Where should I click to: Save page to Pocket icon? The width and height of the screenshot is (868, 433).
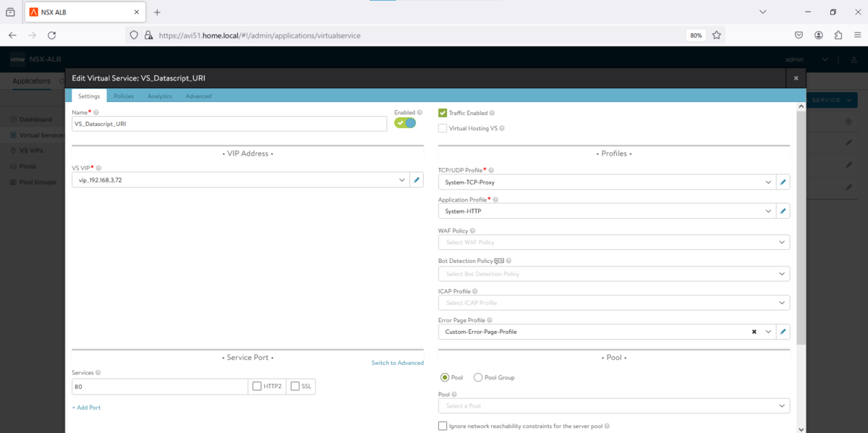point(799,35)
